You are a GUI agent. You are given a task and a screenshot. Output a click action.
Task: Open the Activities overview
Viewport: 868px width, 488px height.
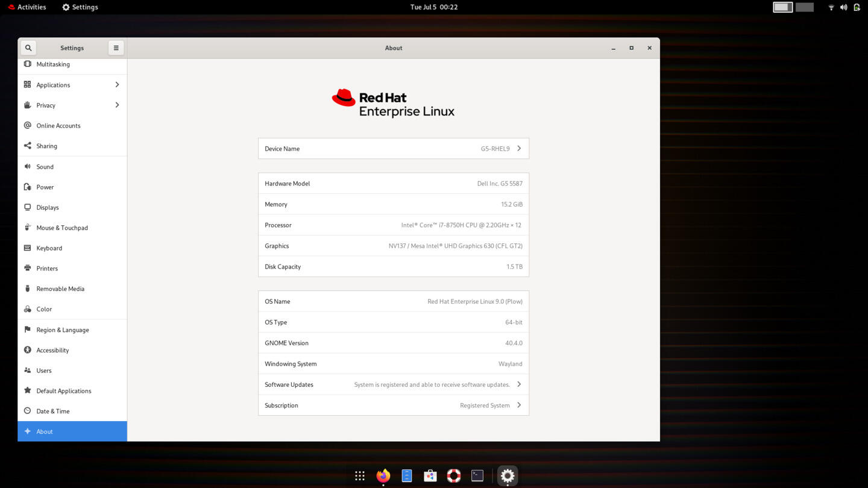click(x=27, y=7)
